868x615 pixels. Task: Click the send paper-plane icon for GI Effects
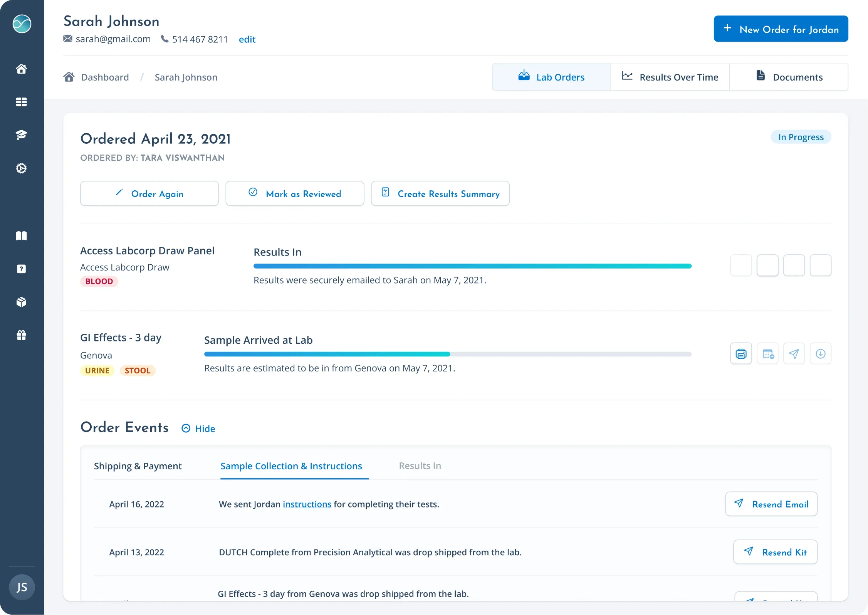point(794,354)
